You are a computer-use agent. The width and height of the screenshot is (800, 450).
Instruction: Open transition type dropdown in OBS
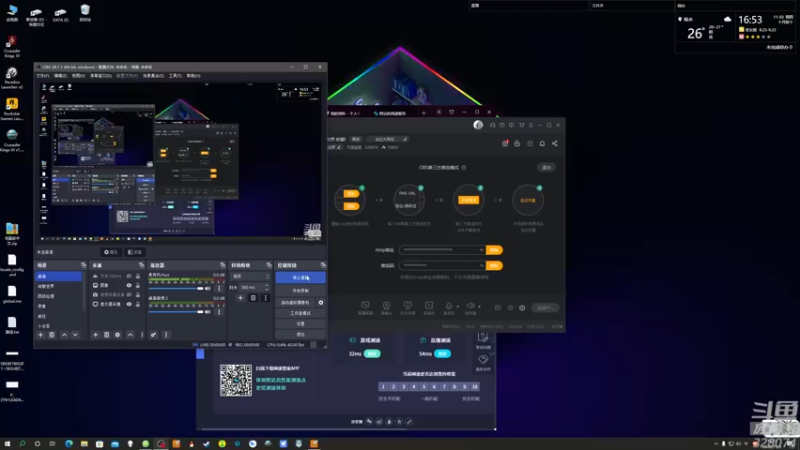pos(250,277)
